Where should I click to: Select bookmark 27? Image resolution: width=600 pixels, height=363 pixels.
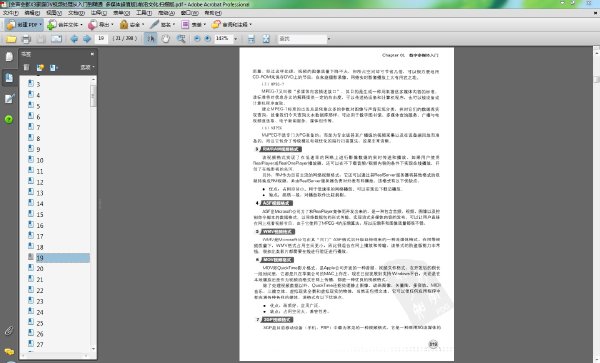(40, 344)
